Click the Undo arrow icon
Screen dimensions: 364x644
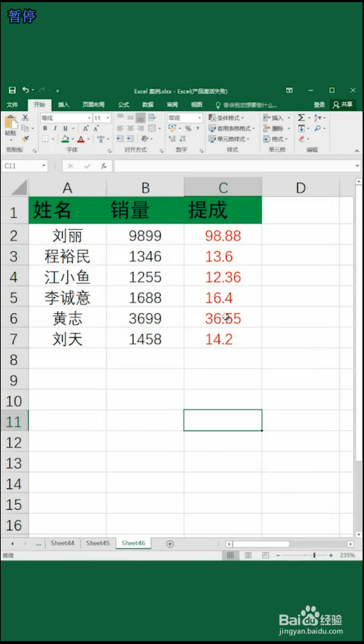pos(26,90)
